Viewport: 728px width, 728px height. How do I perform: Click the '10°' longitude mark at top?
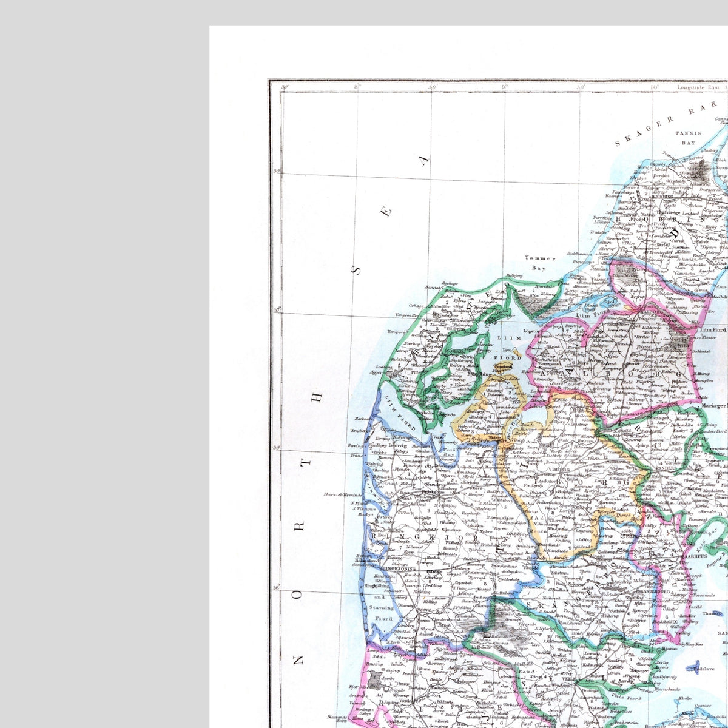pyautogui.click(x=655, y=87)
